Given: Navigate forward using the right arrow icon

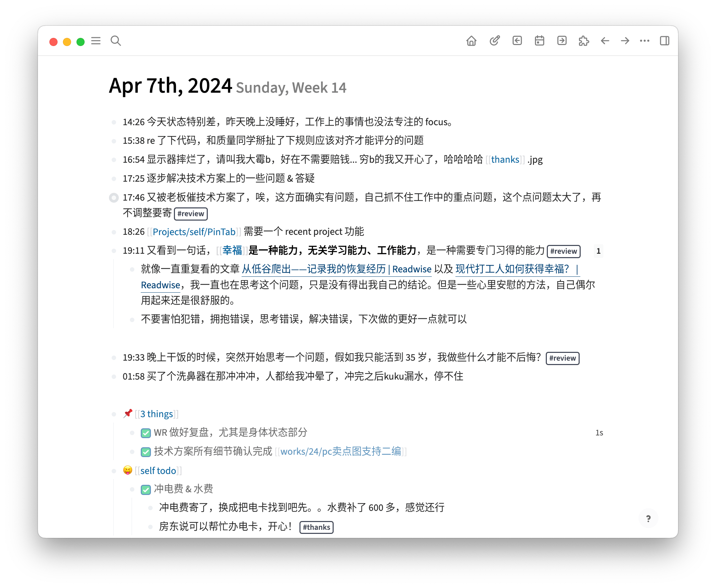Looking at the screenshot, I should click(x=625, y=41).
